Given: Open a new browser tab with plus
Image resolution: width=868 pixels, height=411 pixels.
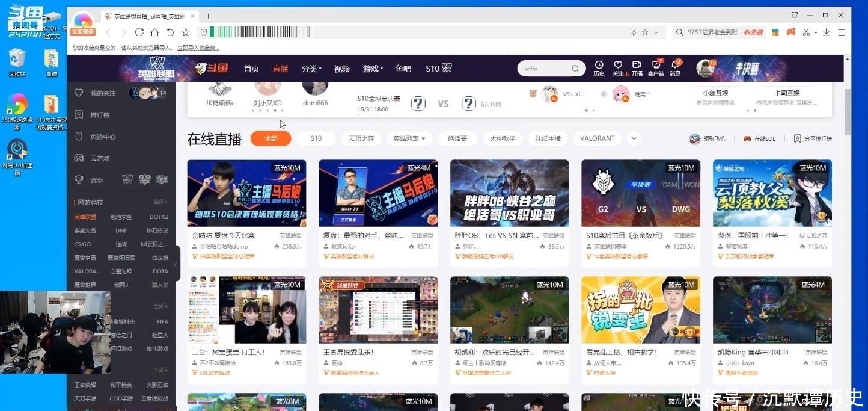Looking at the screenshot, I should [x=209, y=16].
